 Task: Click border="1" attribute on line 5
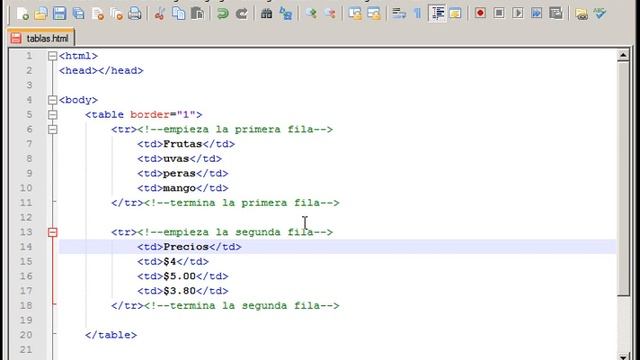(163, 115)
